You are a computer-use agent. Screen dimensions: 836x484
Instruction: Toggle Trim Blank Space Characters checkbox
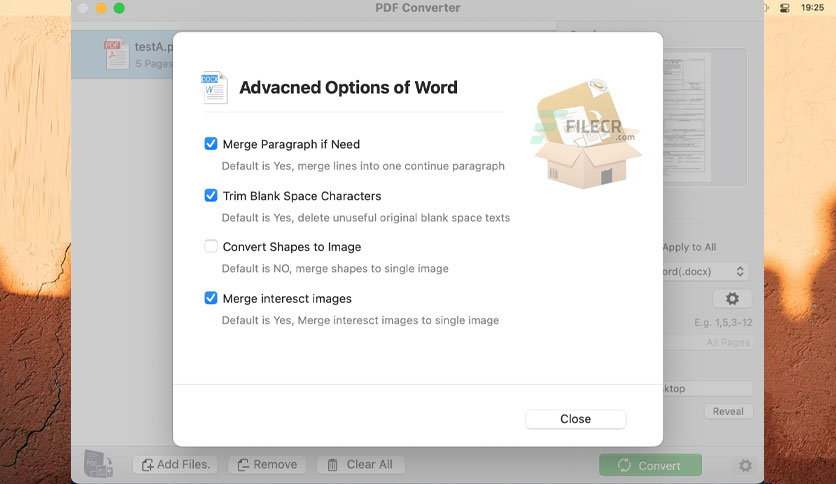point(211,195)
